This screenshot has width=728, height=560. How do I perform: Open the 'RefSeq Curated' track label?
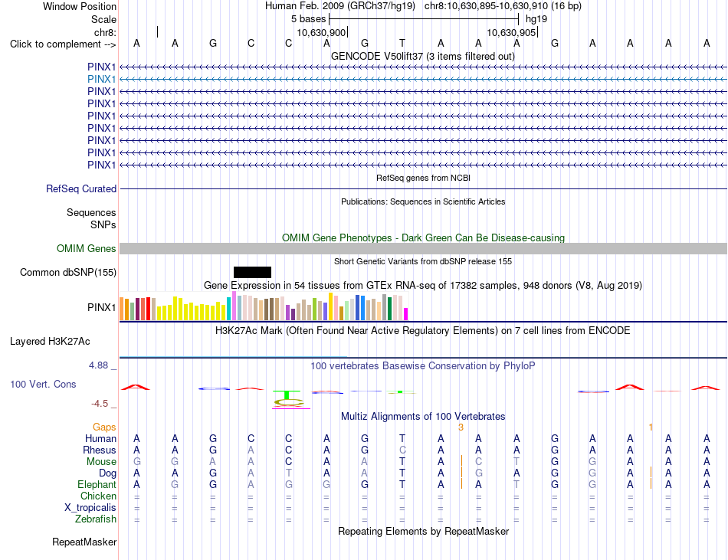point(80,188)
